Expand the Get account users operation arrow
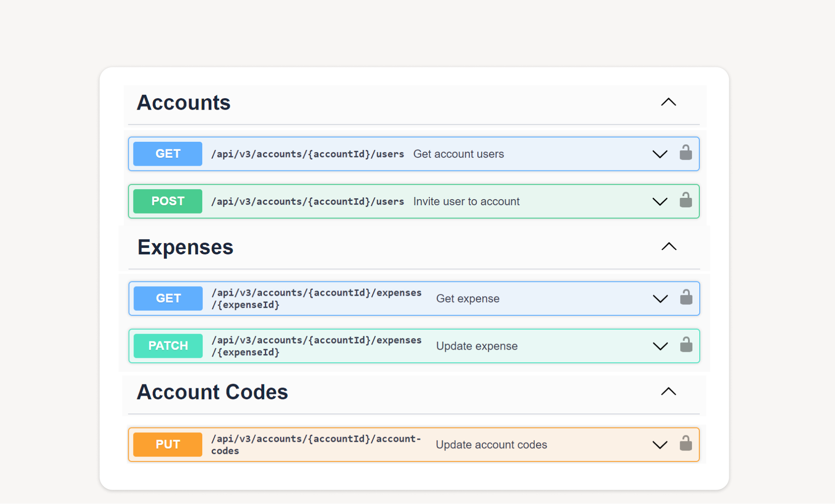Screen dimensions: 835x504 tap(660, 154)
